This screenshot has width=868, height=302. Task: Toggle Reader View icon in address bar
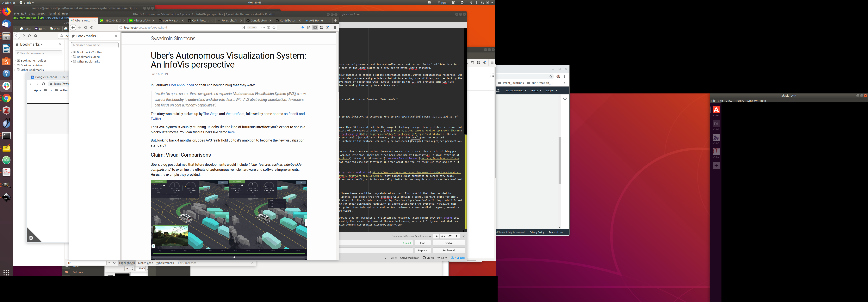tap(243, 28)
